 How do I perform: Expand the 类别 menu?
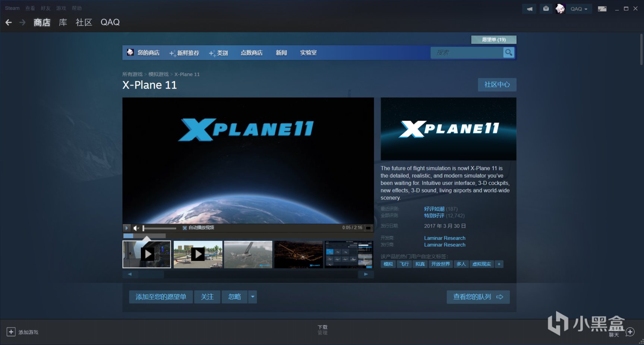click(218, 53)
